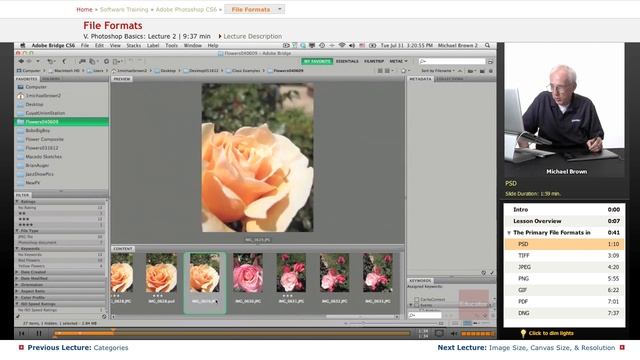Click the new folder icon in path bar
This screenshot has width=640, height=360.
pos(482,71)
